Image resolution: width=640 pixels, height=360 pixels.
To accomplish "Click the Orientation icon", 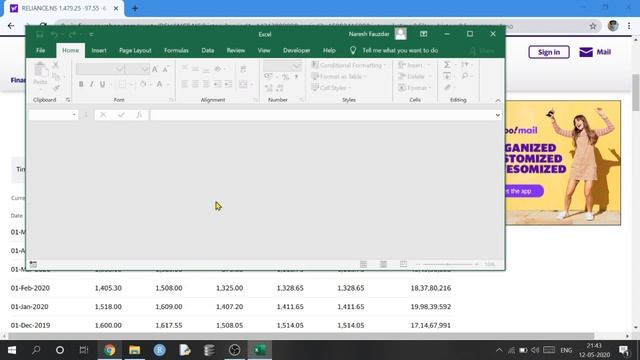I will (218, 69).
